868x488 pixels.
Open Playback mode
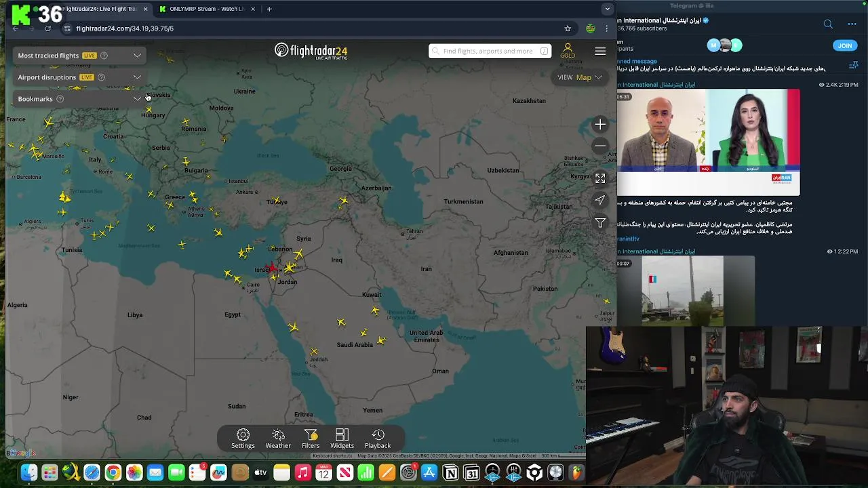(x=378, y=439)
